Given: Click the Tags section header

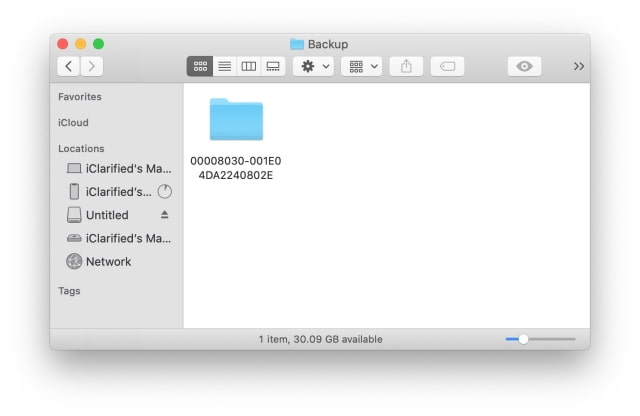Looking at the screenshot, I should (69, 291).
